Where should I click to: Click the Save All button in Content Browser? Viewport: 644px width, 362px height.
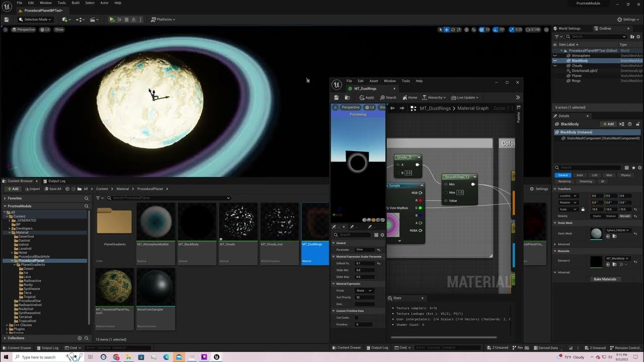[x=53, y=189]
